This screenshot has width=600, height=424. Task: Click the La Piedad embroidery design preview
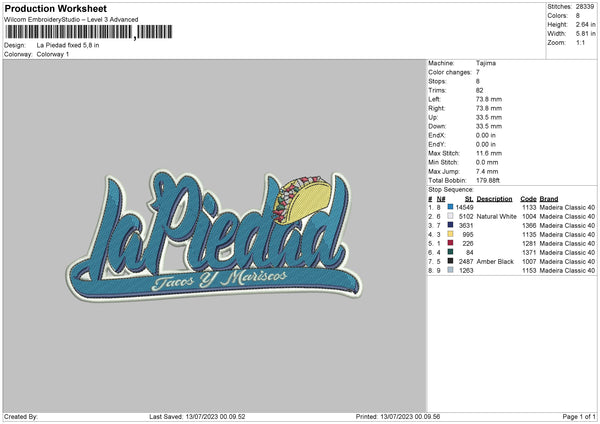coord(214,235)
